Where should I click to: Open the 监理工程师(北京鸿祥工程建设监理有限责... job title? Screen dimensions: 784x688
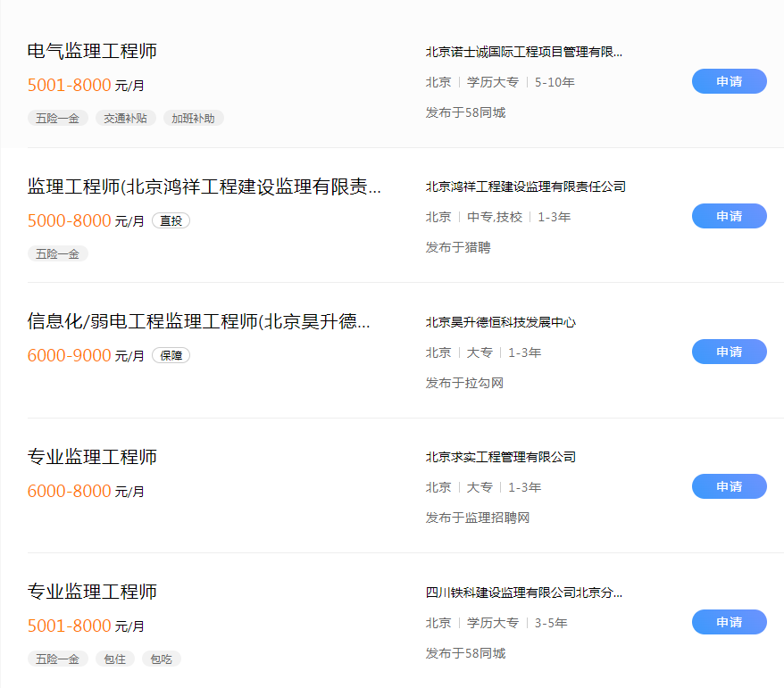point(204,187)
